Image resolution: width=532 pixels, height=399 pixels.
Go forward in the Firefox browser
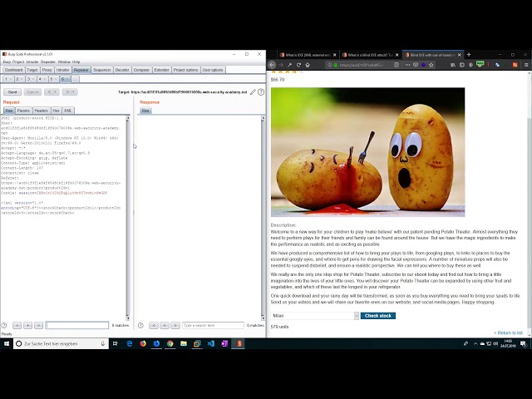[281, 65]
